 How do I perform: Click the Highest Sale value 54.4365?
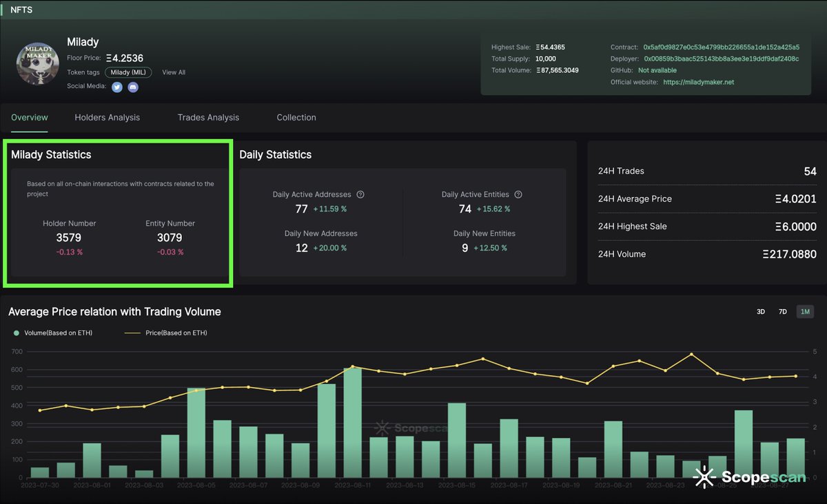click(x=550, y=48)
